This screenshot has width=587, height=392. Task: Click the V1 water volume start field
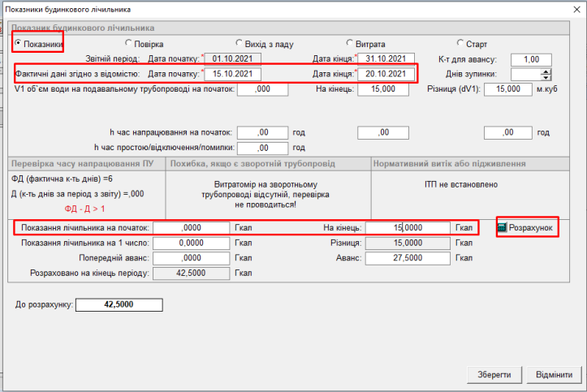click(x=264, y=89)
